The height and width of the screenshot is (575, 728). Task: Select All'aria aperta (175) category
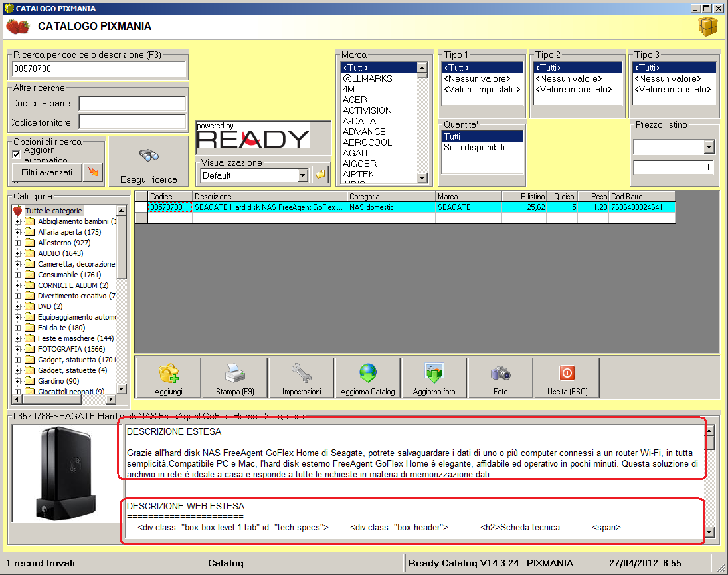69,232
